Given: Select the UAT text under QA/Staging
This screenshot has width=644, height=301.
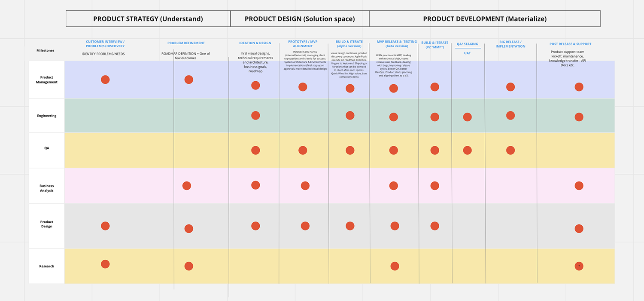Looking at the screenshot, I should pos(468,53).
